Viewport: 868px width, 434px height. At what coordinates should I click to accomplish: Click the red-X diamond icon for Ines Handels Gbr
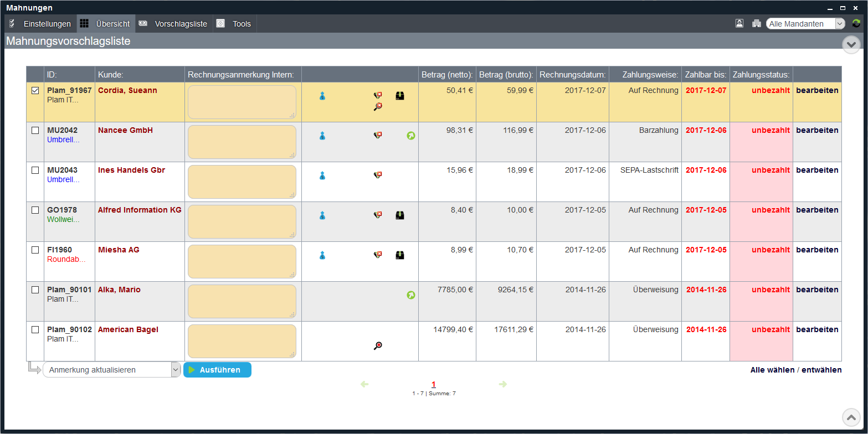tap(378, 175)
